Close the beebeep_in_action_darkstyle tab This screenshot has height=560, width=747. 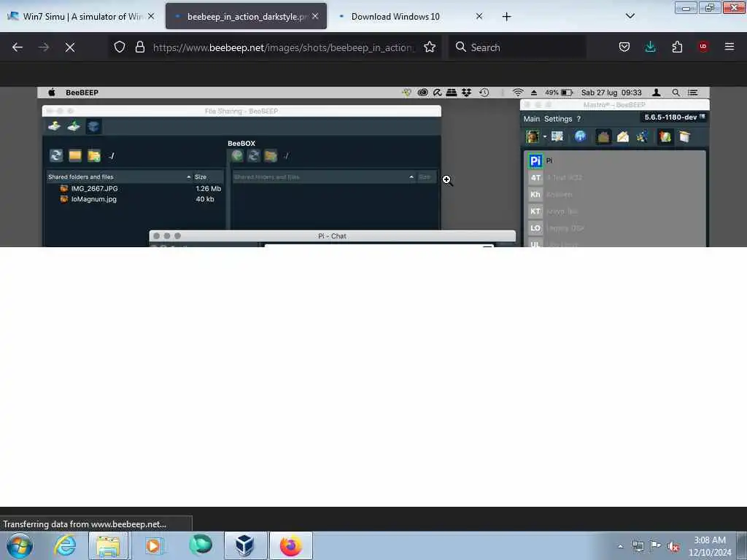tap(315, 16)
